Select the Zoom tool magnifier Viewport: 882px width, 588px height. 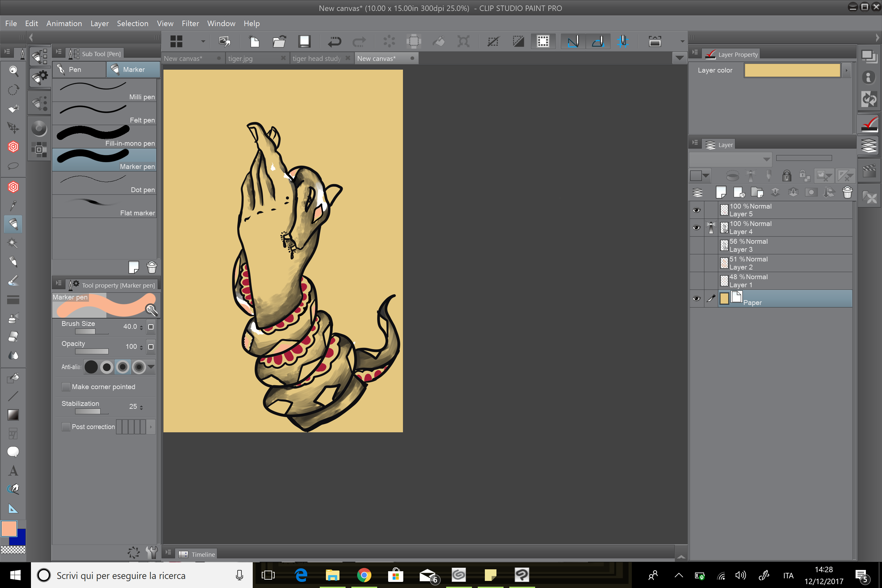point(13,71)
